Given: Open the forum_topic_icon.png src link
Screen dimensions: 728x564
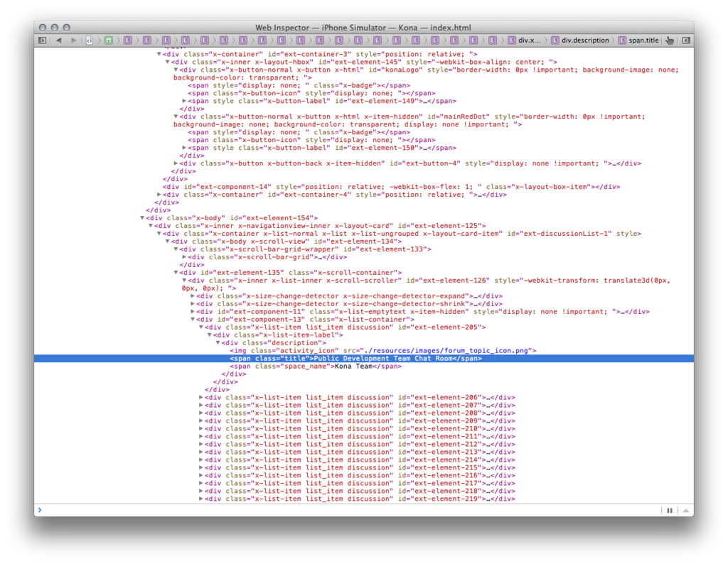Looking at the screenshot, I should pyautogui.click(x=446, y=351).
